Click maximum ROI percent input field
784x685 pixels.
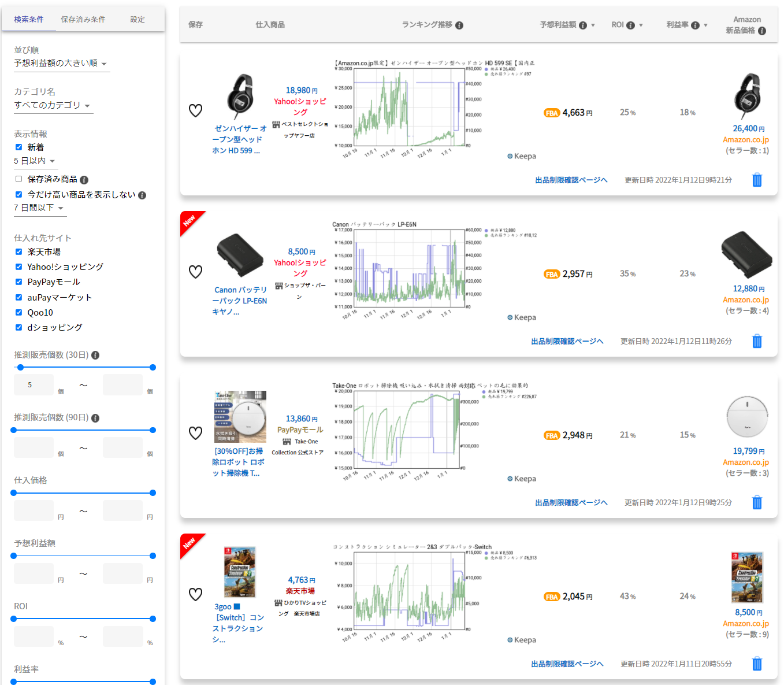[122, 636]
